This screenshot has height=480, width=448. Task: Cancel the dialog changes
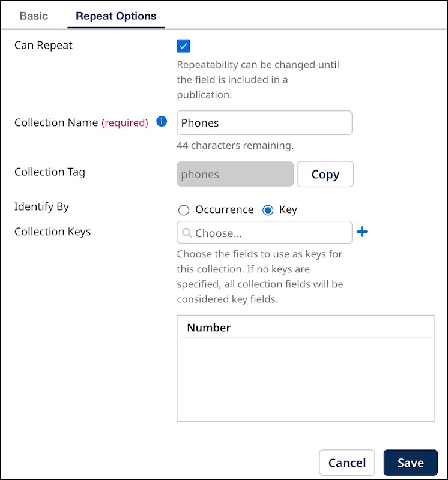coord(347,463)
